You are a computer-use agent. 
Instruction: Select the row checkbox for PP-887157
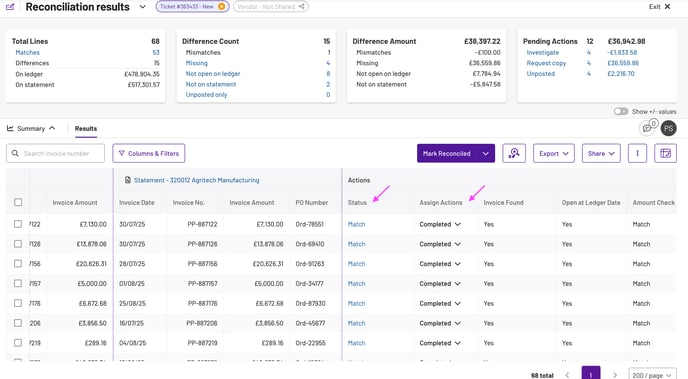18,283
